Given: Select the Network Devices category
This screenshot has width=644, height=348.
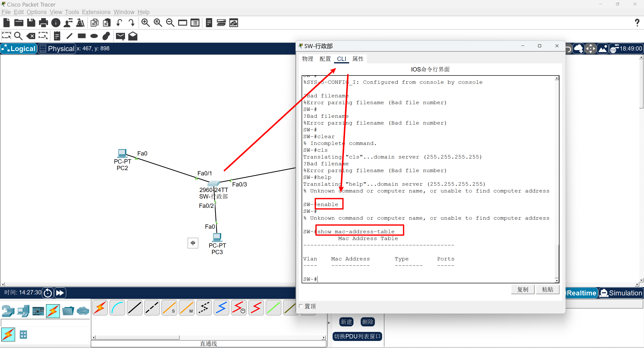Looking at the screenshot, I should tap(8, 311).
